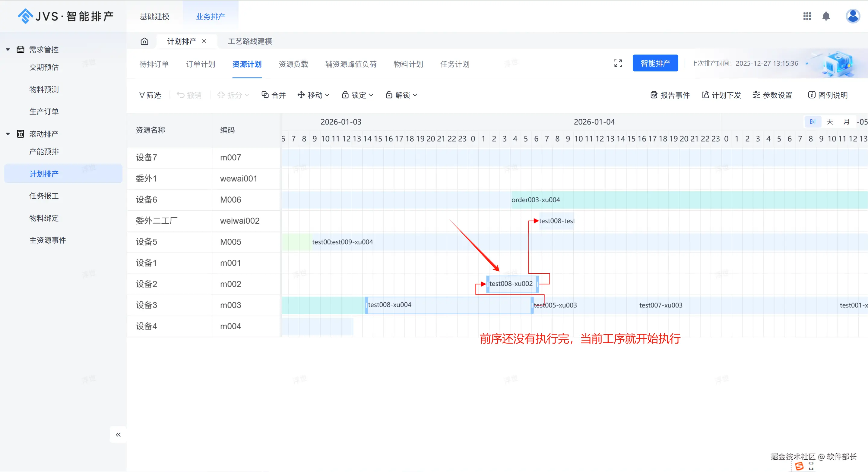Switch timeline scale to 时

(813, 122)
